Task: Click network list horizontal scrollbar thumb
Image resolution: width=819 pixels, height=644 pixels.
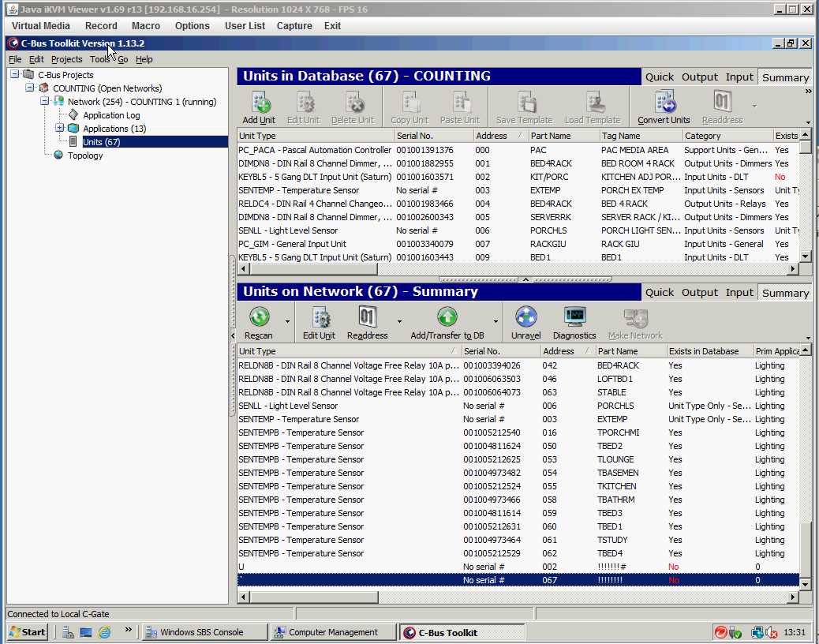Action: tap(313, 597)
